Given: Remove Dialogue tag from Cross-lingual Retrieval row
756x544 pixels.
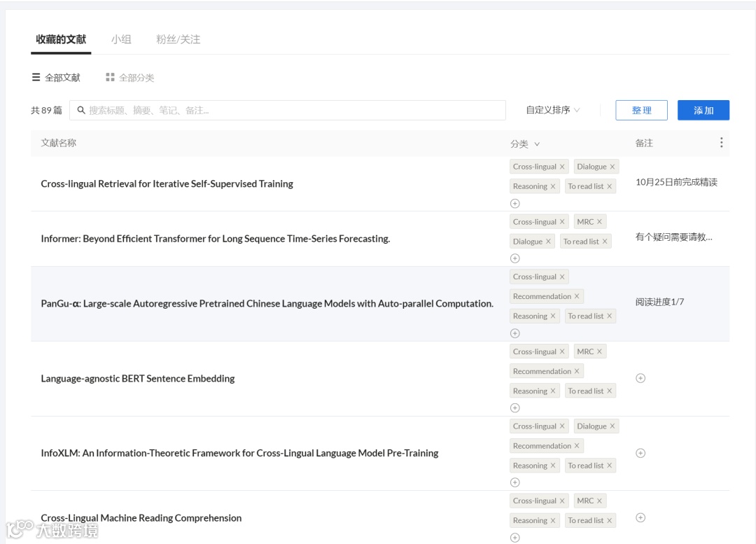Looking at the screenshot, I should [612, 167].
